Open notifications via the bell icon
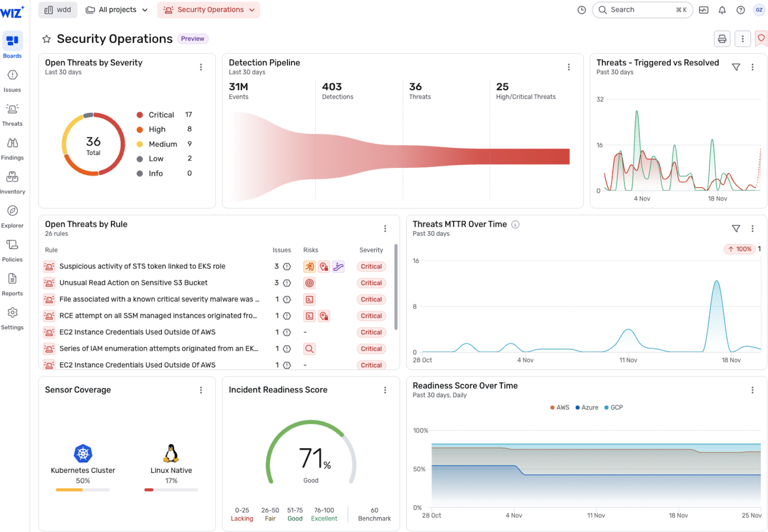 [x=722, y=10]
